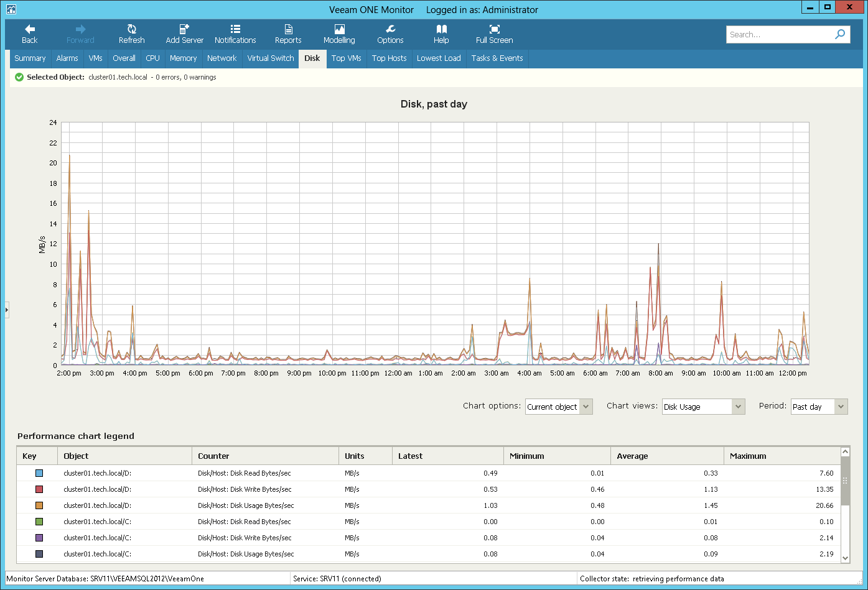Click the green status checkmark icon

[x=19, y=77]
